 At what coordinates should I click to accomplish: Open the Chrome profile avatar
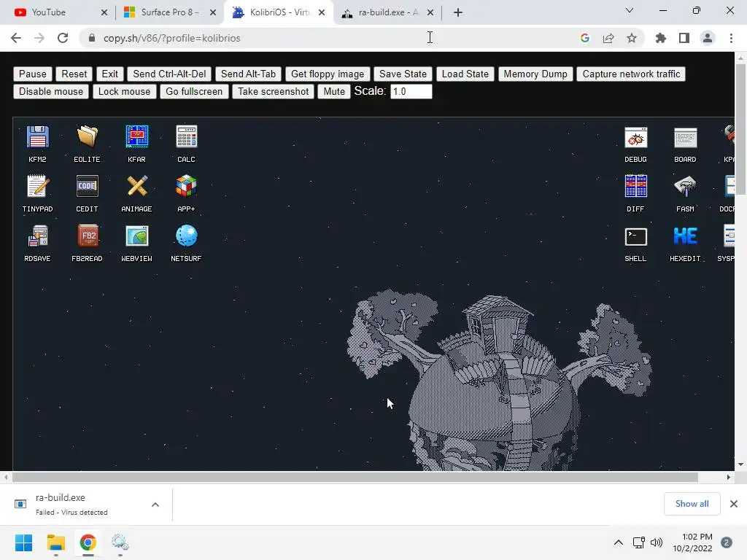pyautogui.click(x=708, y=38)
